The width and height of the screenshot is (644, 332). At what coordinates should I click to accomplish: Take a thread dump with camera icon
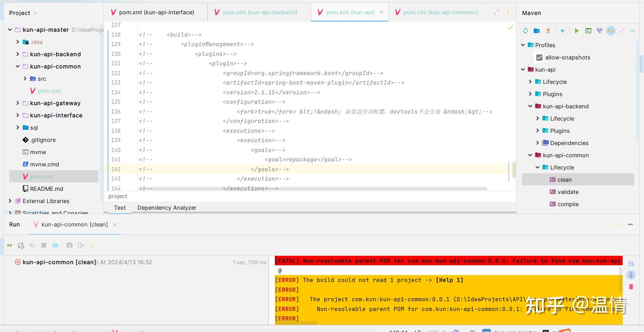coord(70,245)
